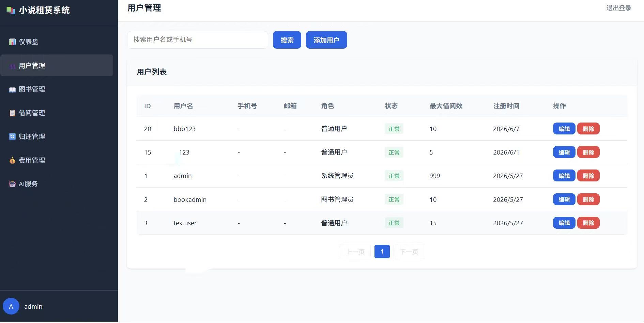
Task: Click the 下一页 pagination button
Action: (x=409, y=252)
